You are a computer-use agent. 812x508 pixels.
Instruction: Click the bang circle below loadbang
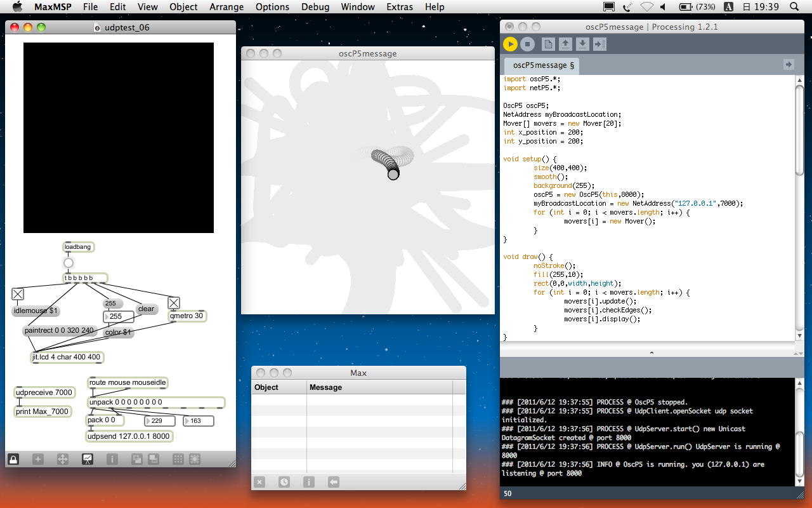tap(69, 263)
